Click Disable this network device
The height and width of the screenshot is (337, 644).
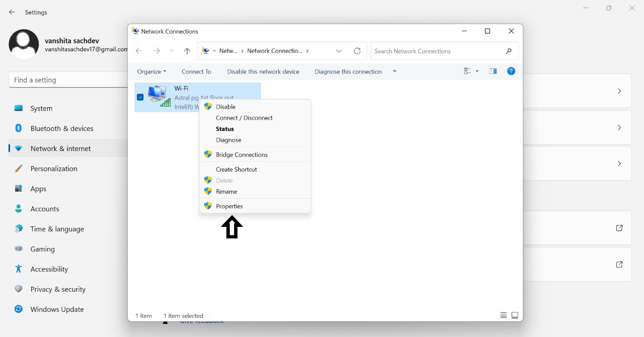263,71
